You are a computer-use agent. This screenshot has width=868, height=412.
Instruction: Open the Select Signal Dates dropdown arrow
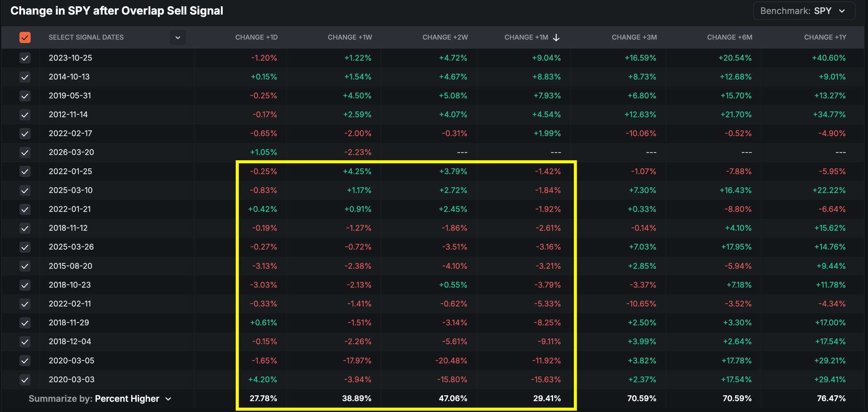pyautogui.click(x=178, y=37)
